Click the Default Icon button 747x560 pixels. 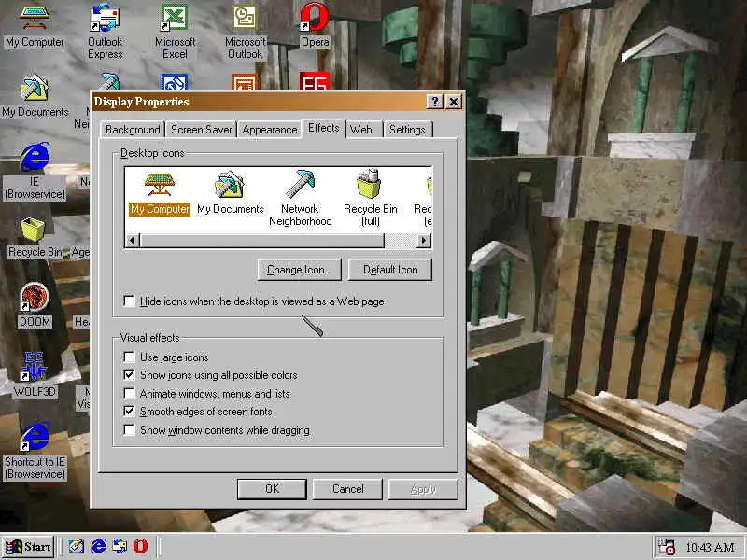coord(390,270)
